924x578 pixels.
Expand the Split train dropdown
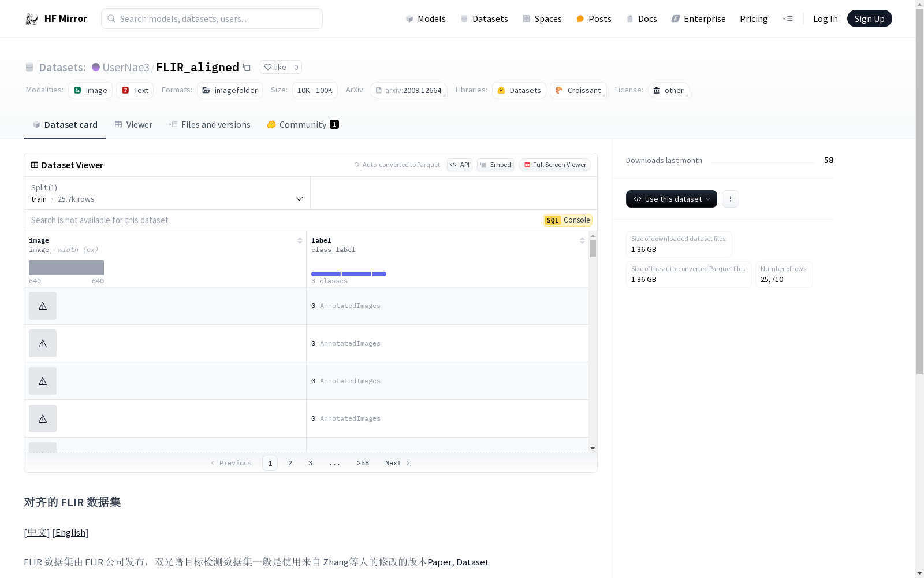coord(167,193)
